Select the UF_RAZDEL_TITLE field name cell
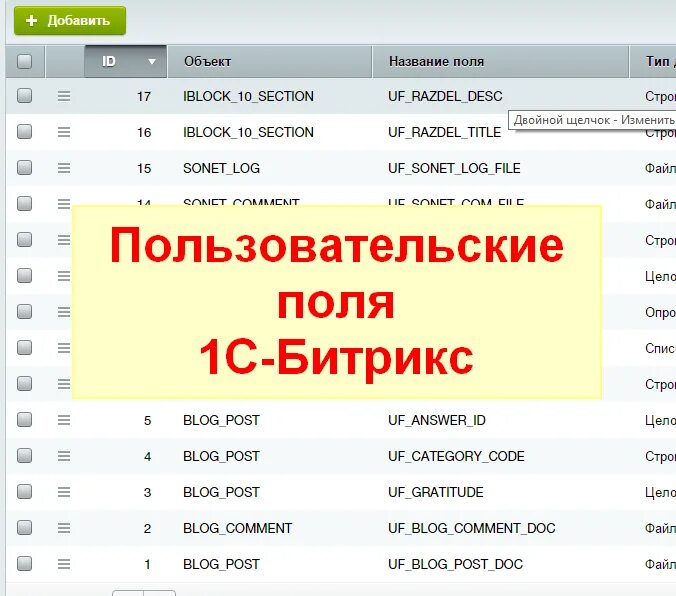 click(x=444, y=132)
